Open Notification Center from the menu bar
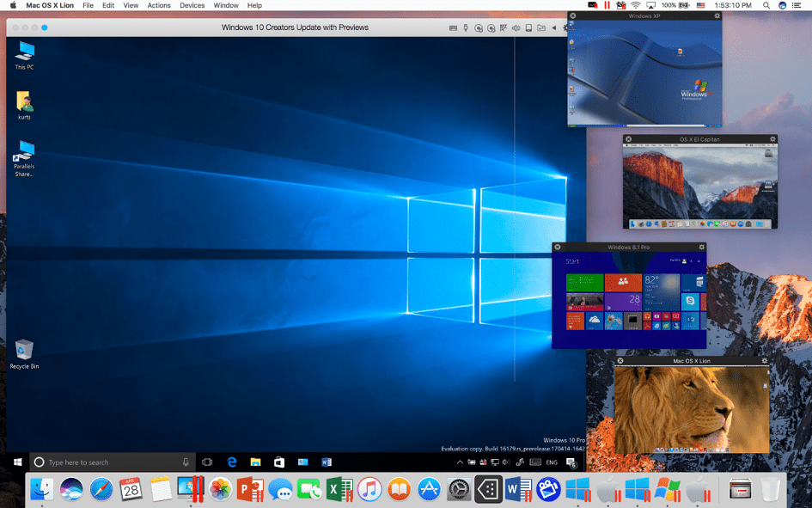The height and width of the screenshot is (508, 812). pos(797,5)
